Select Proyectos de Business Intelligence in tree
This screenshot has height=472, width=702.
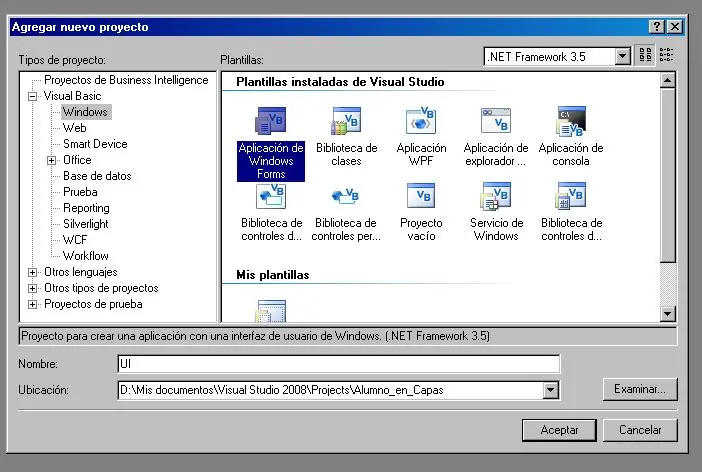[126, 80]
